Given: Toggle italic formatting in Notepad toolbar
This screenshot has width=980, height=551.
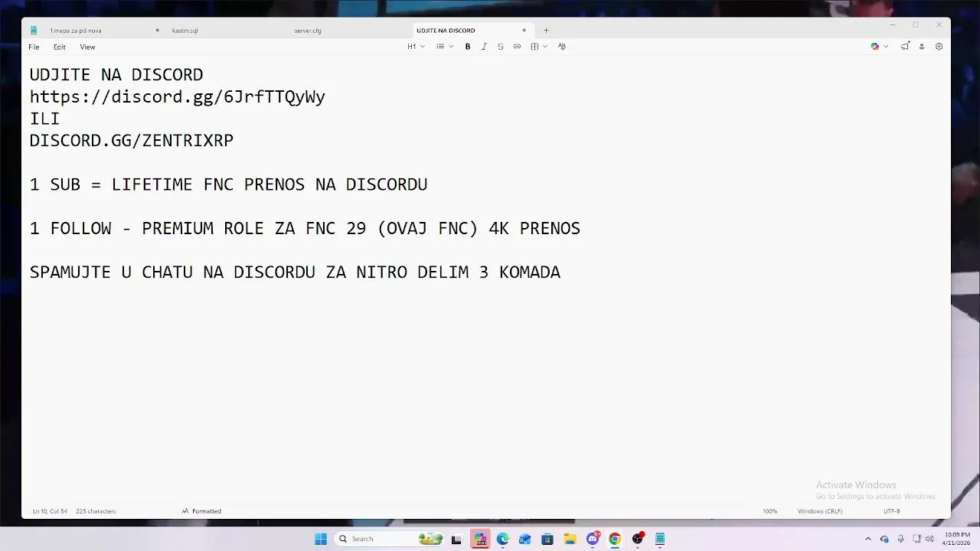Looking at the screenshot, I should (484, 47).
